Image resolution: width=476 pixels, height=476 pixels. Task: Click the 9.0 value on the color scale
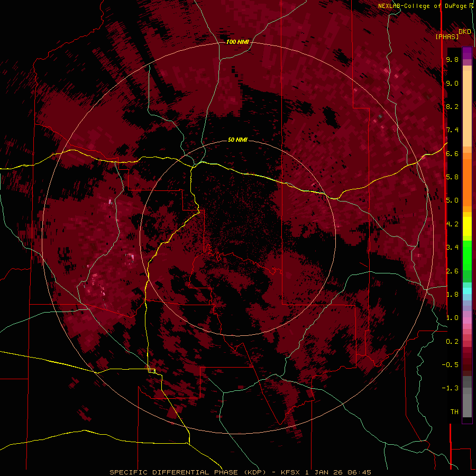tap(452, 83)
